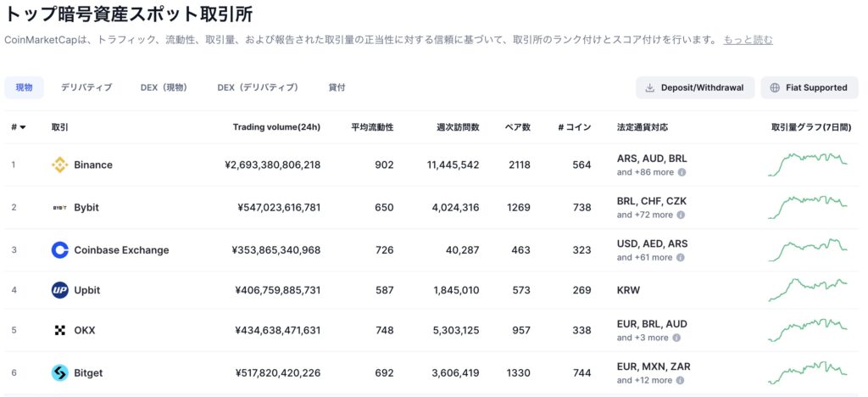Open the Coinbase Exchange name link

tap(121, 250)
